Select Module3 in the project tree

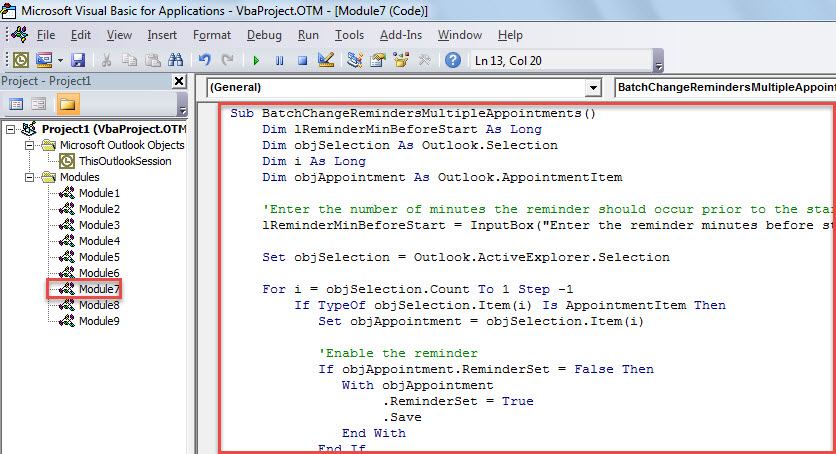(x=99, y=225)
